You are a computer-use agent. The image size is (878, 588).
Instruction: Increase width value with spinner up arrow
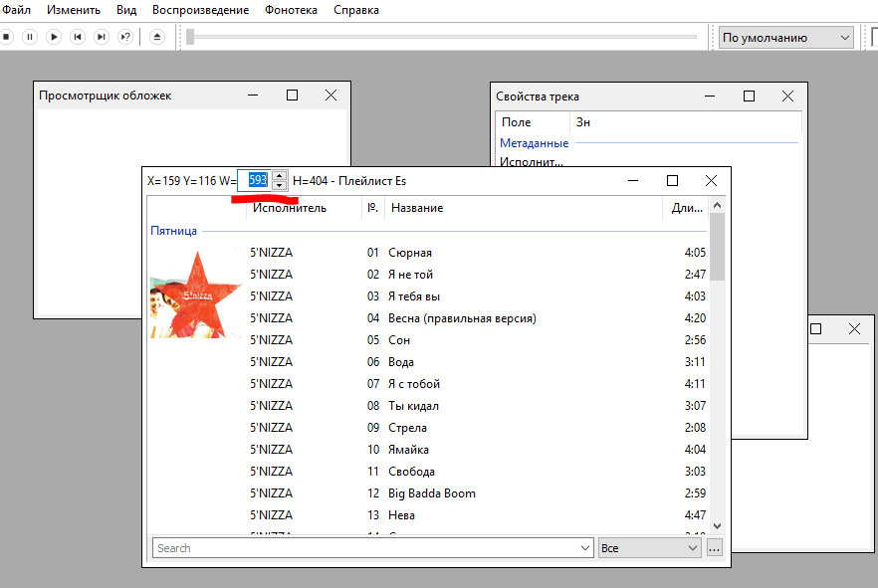[279, 175]
